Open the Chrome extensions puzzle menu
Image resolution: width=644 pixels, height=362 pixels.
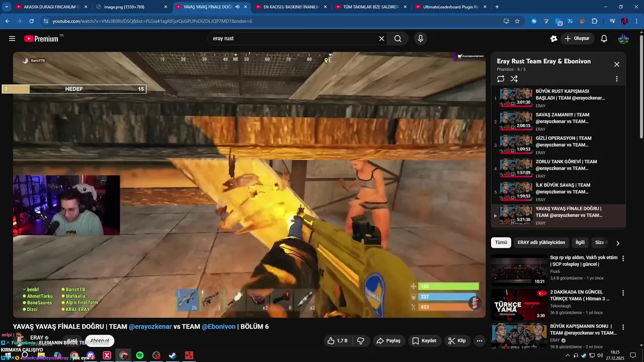tap(594, 21)
